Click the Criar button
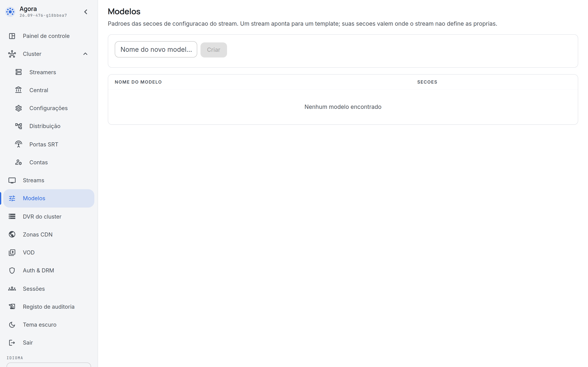 click(x=214, y=50)
